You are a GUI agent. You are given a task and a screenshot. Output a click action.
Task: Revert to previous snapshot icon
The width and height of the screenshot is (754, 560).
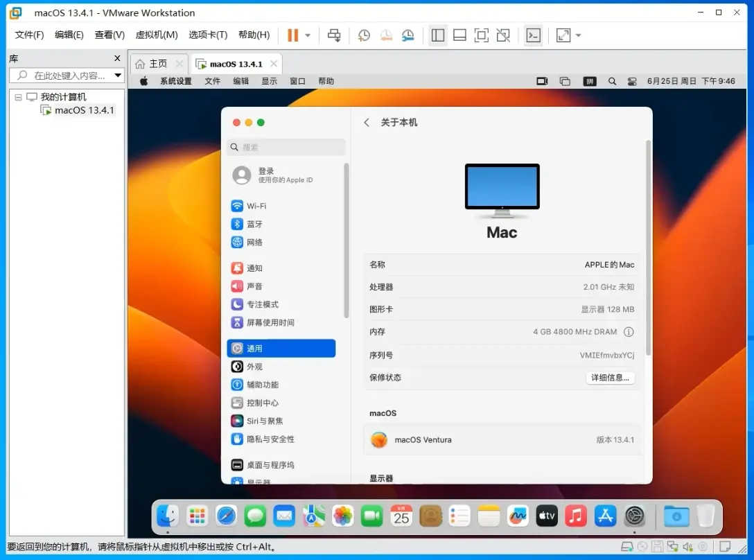(386, 35)
